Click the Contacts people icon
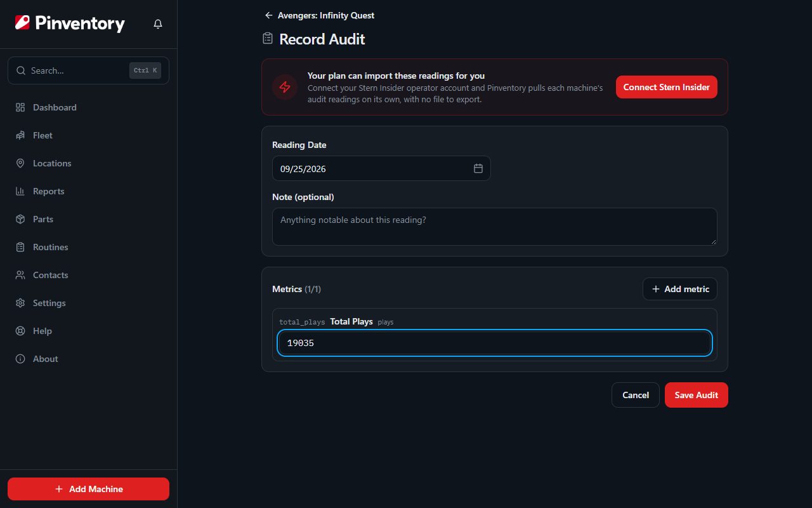Image resolution: width=812 pixels, height=508 pixels. pos(20,275)
